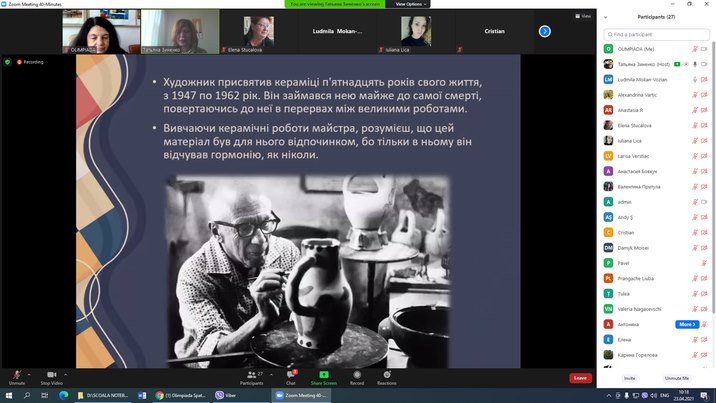Expand audio options arrow next to Unmute
Screen dimensions: 716x403
coord(30,372)
